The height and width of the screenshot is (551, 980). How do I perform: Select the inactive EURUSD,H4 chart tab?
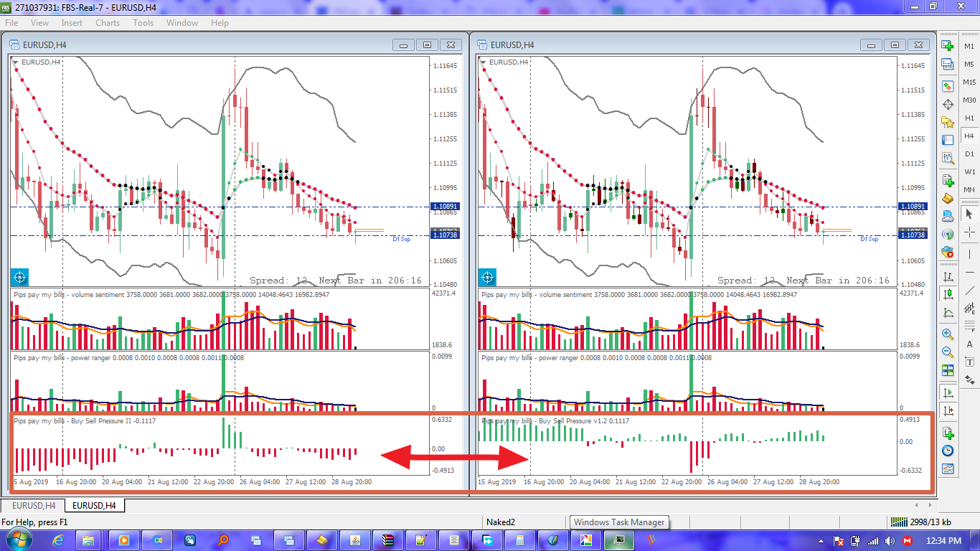[32, 506]
